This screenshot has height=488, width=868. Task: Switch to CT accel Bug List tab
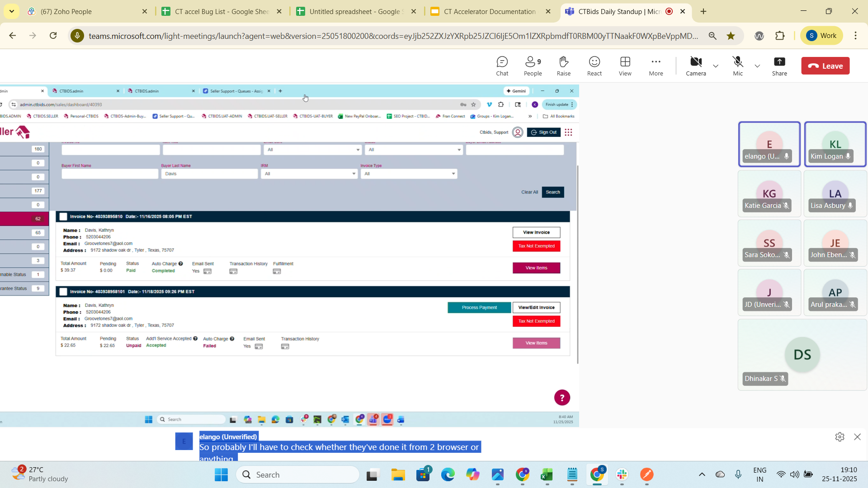click(x=222, y=11)
